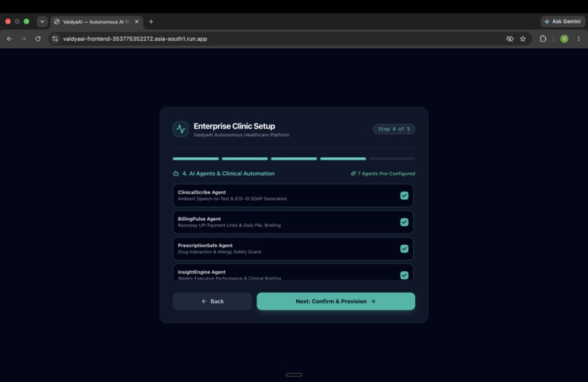
Task: Click the Enterprise Clinic Setup heading
Action: click(x=234, y=126)
